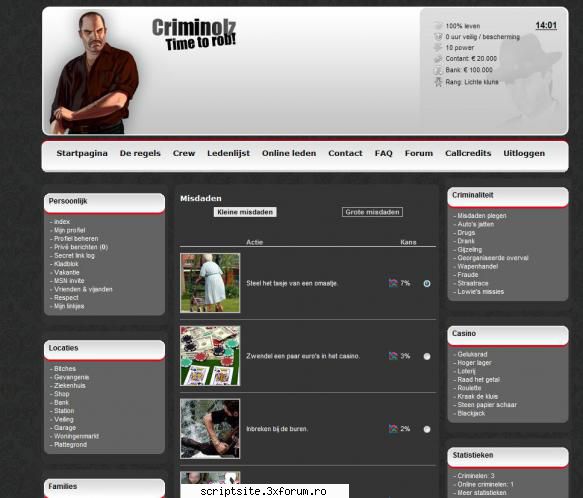Viewport: 583px width, 498px height.
Task: Select radio button for stealing granny's purse
Action: click(x=427, y=283)
